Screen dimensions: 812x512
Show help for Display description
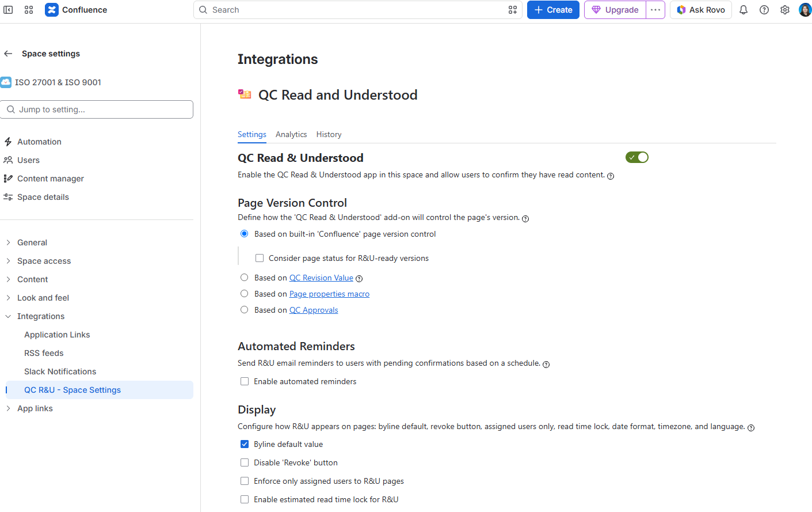click(751, 427)
